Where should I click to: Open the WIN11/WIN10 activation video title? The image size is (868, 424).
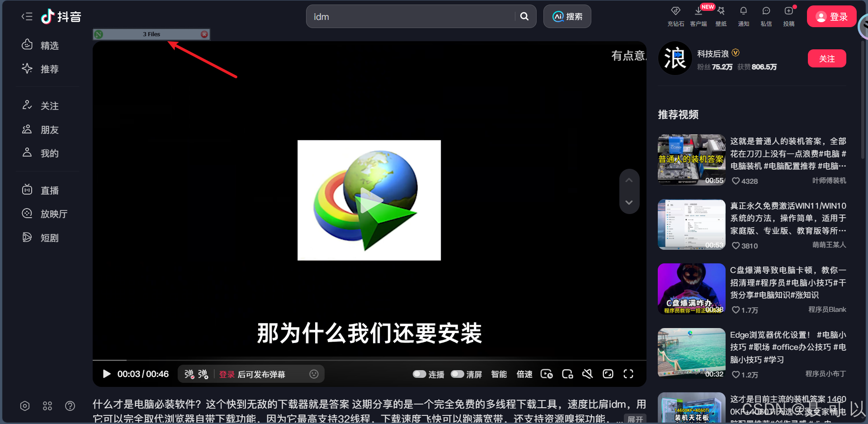point(788,218)
